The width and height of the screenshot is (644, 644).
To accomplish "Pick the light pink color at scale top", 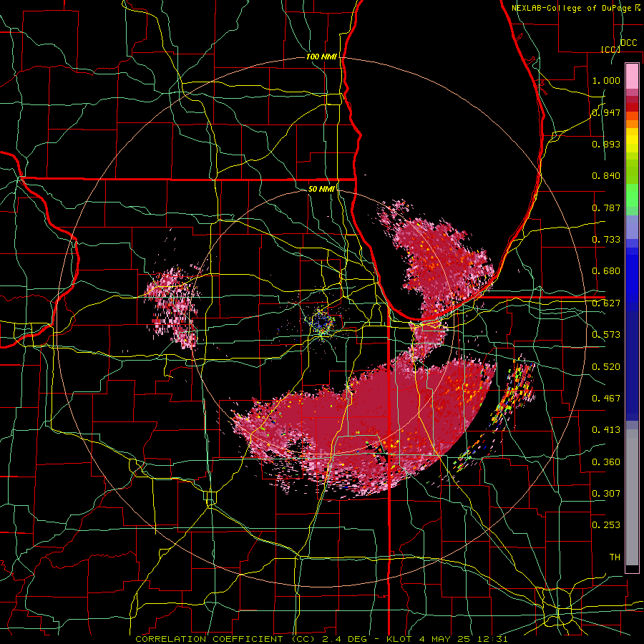I will (632, 76).
